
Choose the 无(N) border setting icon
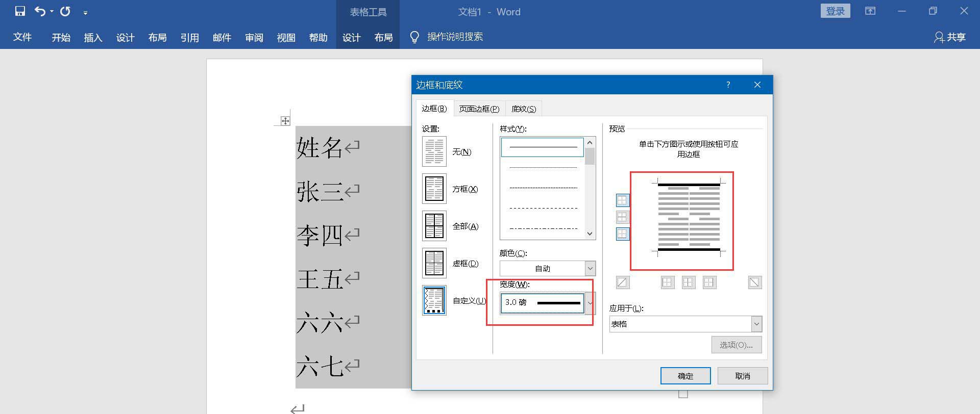click(x=434, y=151)
